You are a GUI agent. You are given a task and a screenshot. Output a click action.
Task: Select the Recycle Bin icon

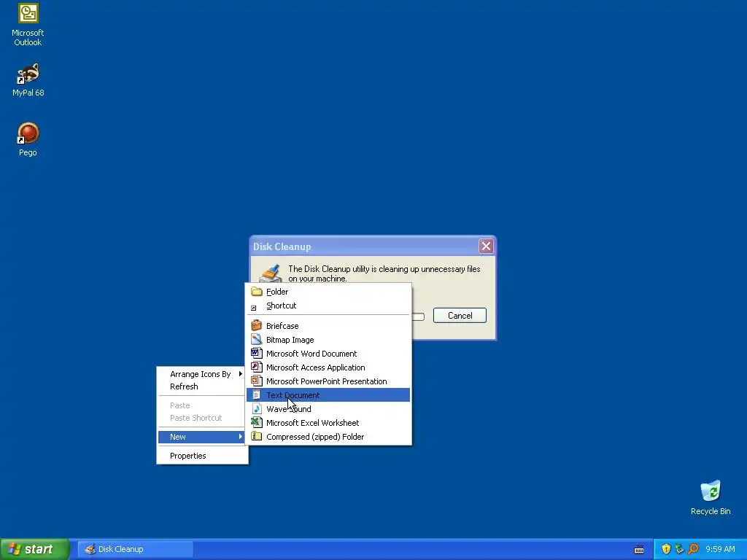(711, 498)
